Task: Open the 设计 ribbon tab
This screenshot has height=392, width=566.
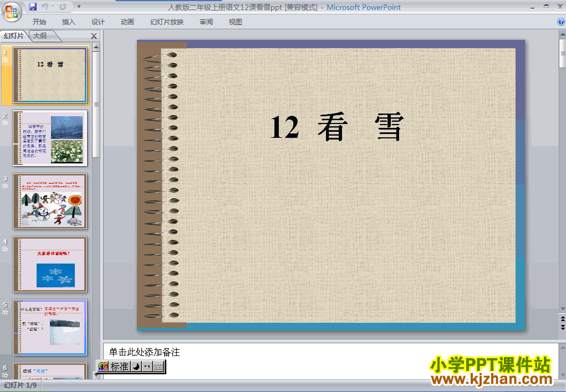Action: click(98, 22)
